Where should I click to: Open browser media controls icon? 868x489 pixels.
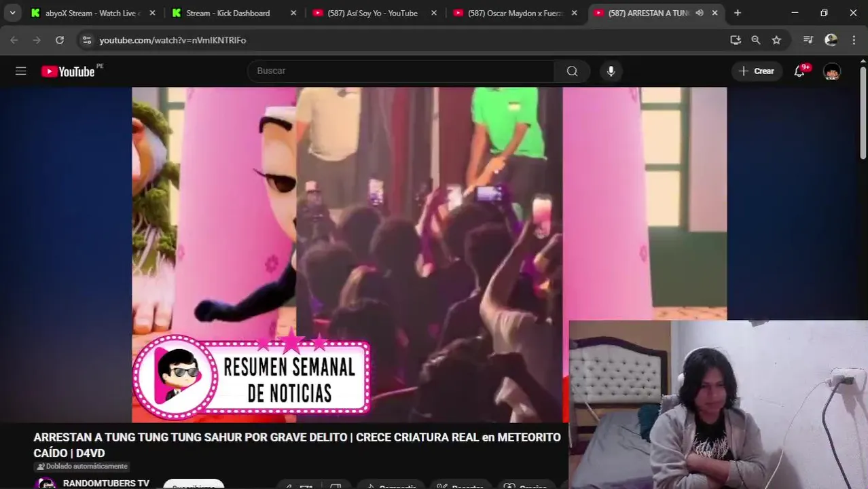click(x=808, y=40)
